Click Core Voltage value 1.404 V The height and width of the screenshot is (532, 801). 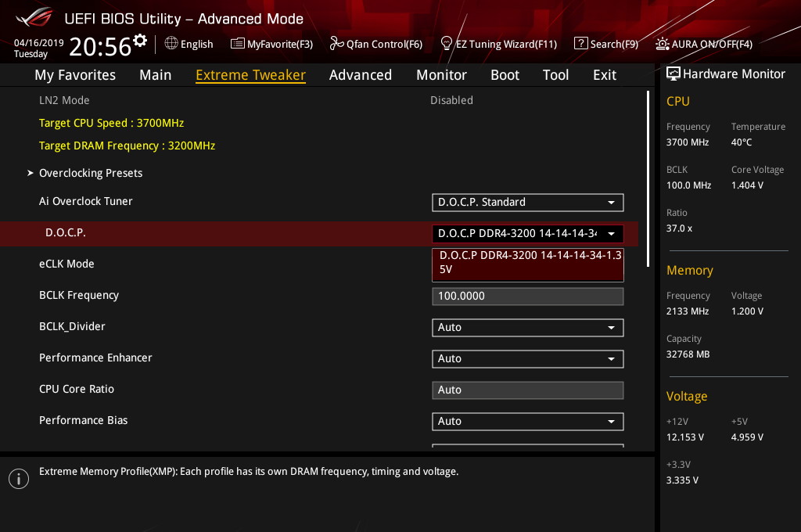747,185
